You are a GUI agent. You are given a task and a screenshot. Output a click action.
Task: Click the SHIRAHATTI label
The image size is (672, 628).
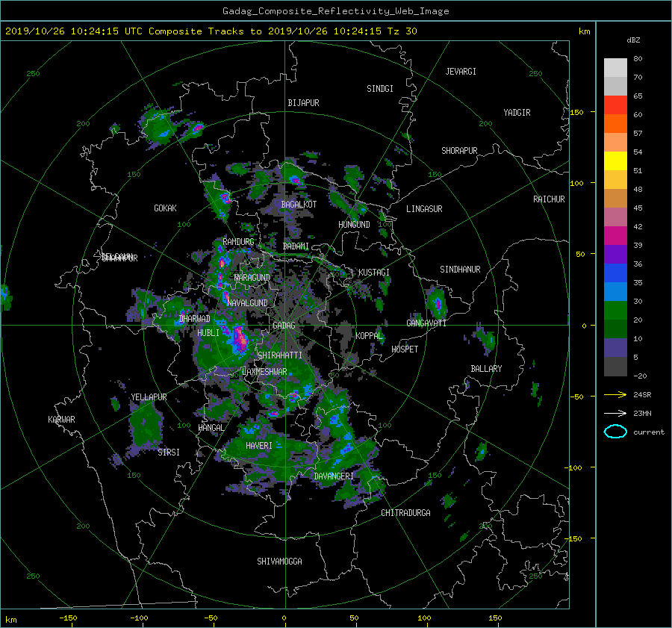tap(280, 355)
